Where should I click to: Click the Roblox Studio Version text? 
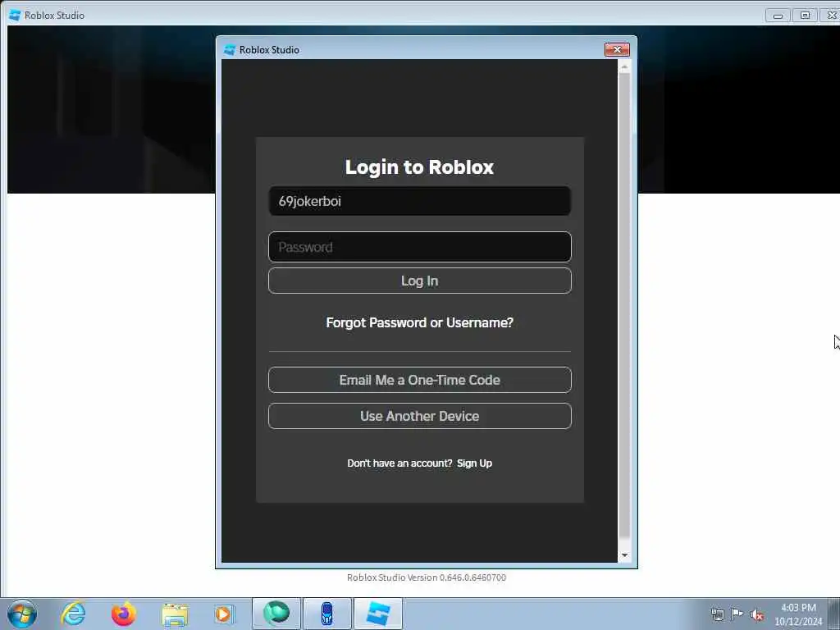[x=427, y=577]
